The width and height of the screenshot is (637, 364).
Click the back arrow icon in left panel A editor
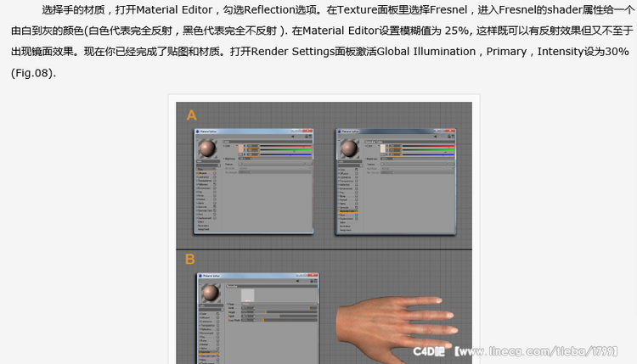[x=291, y=135]
